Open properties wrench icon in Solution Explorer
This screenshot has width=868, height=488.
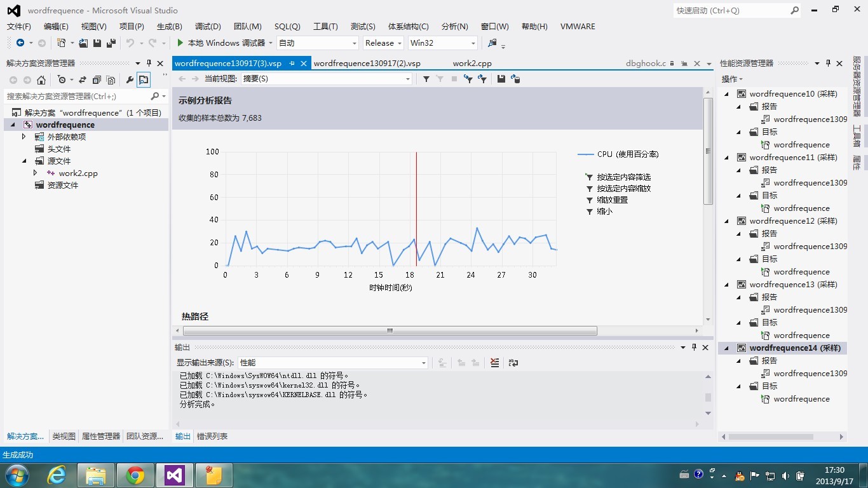click(x=130, y=80)
